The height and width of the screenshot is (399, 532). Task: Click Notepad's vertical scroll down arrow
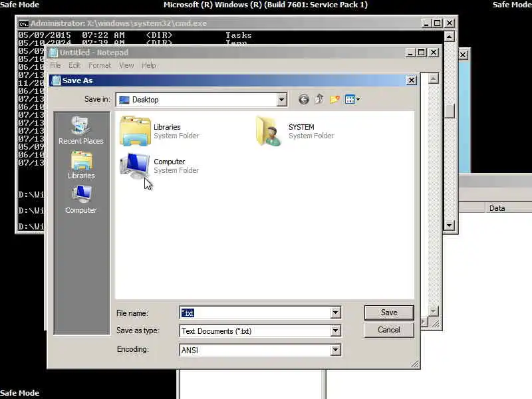(x=434, y=311)
